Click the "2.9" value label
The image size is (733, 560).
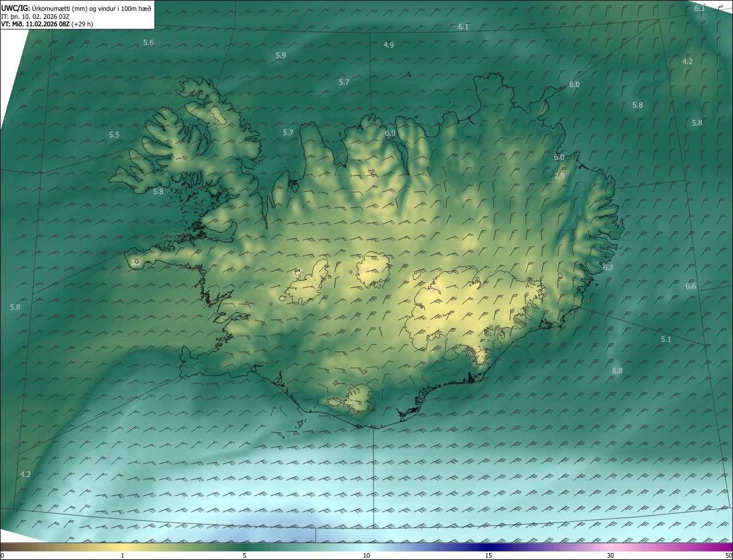tap(559, 176)
